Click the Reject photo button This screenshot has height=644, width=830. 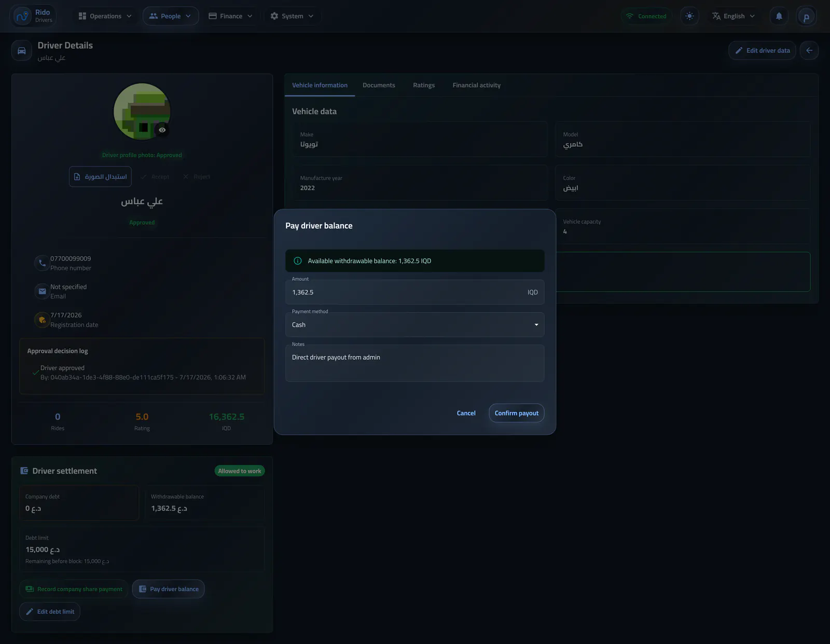click(197, 177)
